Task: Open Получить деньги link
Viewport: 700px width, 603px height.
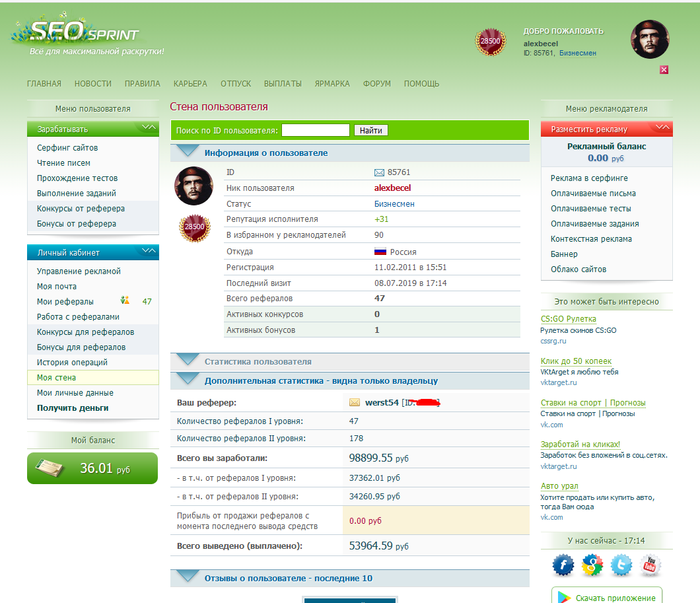Action: (73, 408)
